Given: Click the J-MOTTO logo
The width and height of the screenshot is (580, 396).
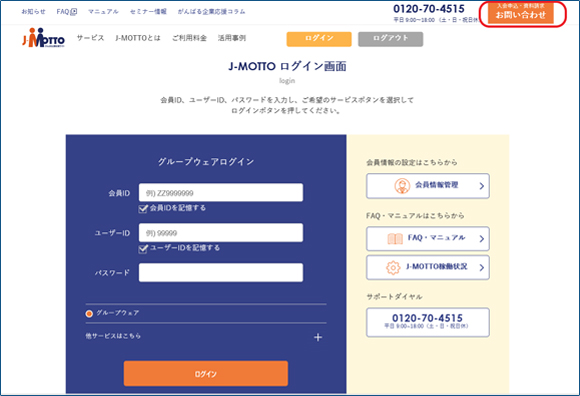Looking at the screenshot, I should click(44, 37).
